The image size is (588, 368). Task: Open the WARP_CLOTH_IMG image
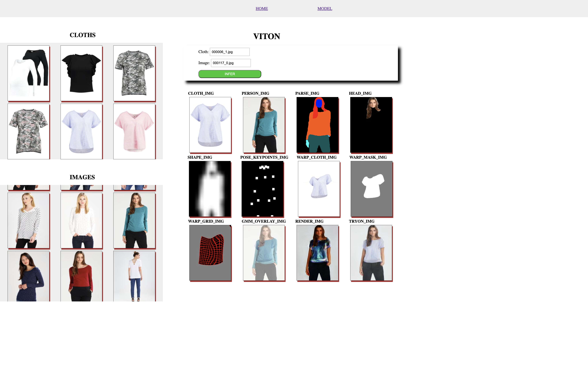tap(319, 189)
